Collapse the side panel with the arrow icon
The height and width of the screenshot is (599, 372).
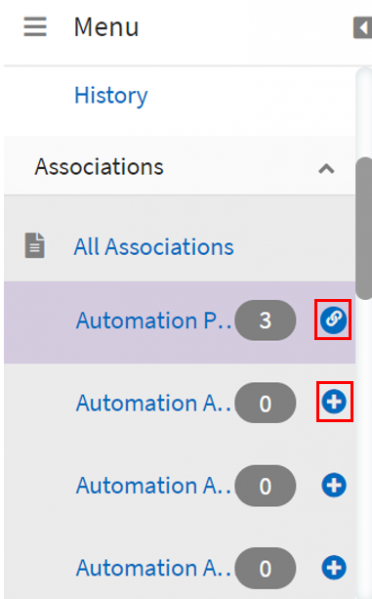tap(362, 28)
